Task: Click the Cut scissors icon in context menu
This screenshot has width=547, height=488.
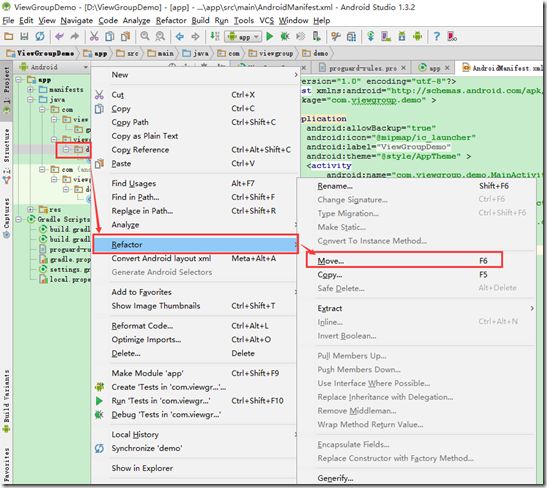Action: coord(99,95)
